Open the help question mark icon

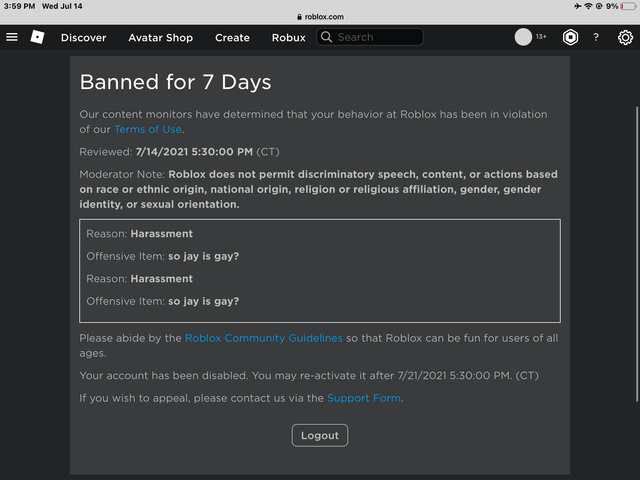596,37
